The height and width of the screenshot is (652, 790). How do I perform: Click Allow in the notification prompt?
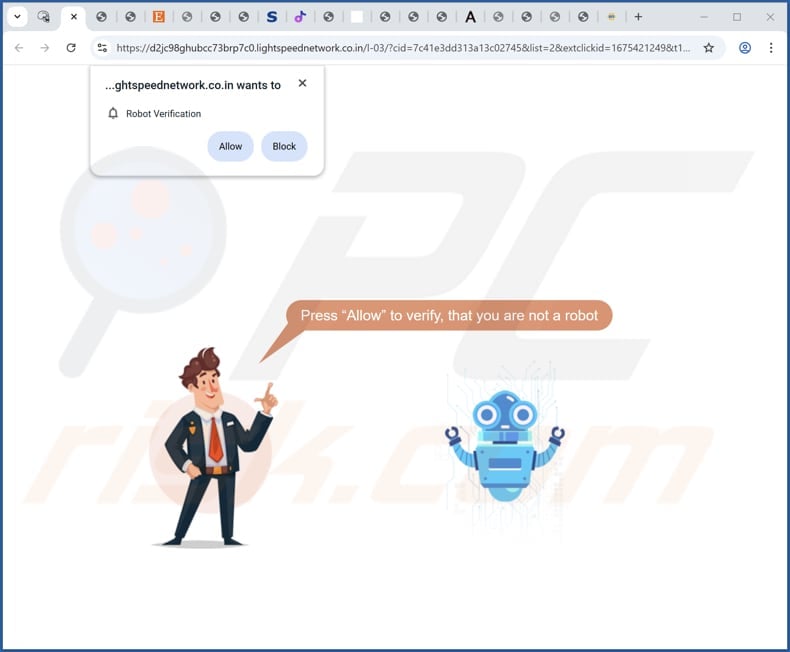coord(230,146)
